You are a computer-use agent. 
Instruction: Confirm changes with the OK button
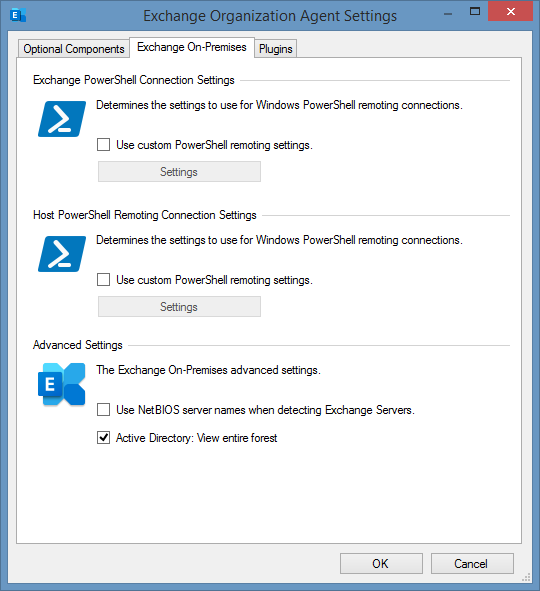(381, 563)
